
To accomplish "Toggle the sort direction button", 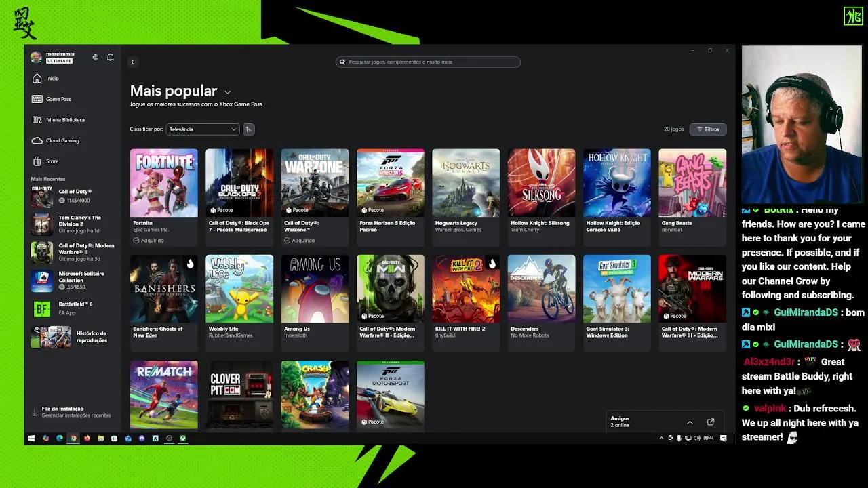I will tap(248, 129).
